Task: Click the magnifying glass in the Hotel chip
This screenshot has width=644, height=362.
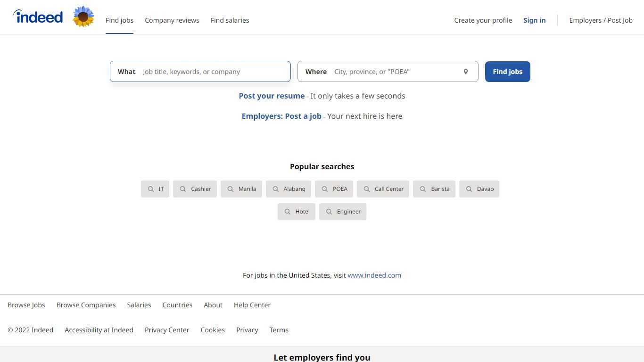Action: coord(288,211)
